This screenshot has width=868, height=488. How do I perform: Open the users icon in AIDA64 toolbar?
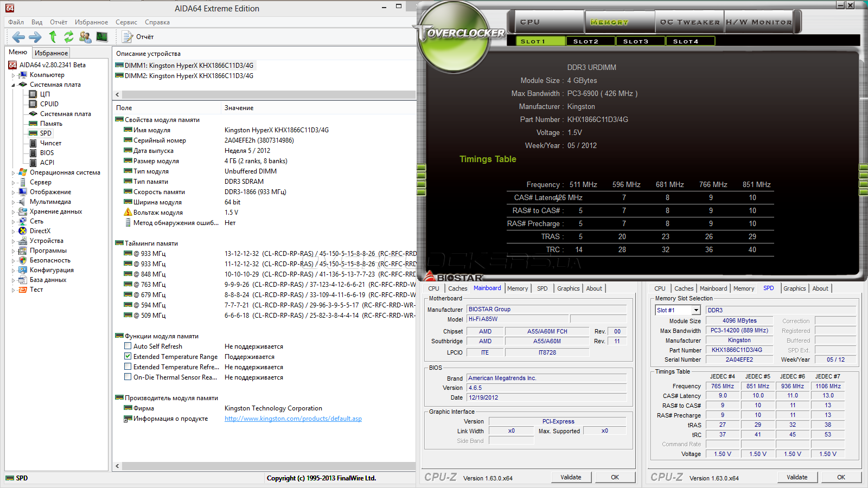click(85, 36)
